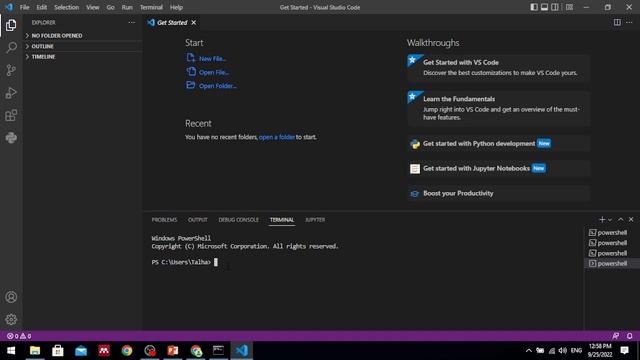Switch to the JUPYTER panel tab
Screen dimensions: 640x360
pyautogui.click(x=315, y=220)
